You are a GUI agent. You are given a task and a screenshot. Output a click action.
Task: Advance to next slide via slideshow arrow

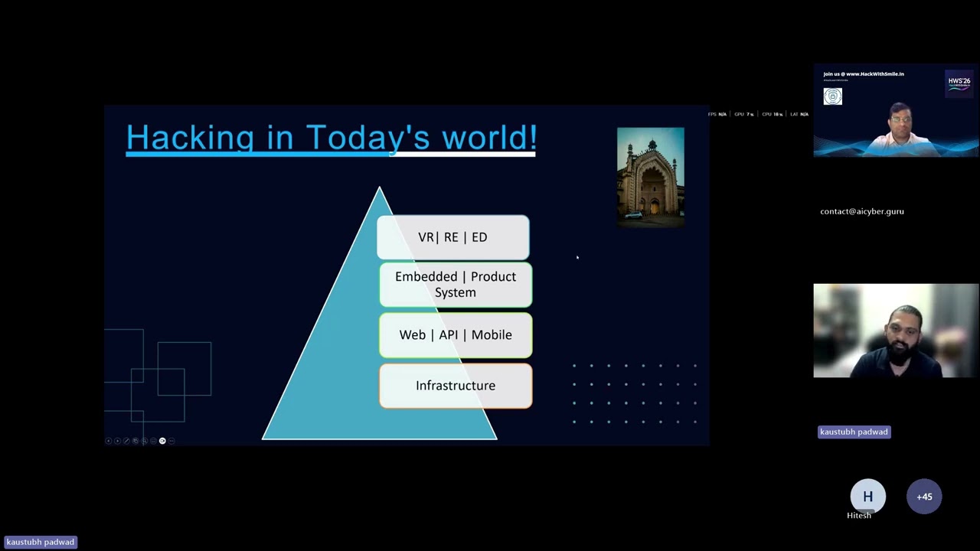117,441
